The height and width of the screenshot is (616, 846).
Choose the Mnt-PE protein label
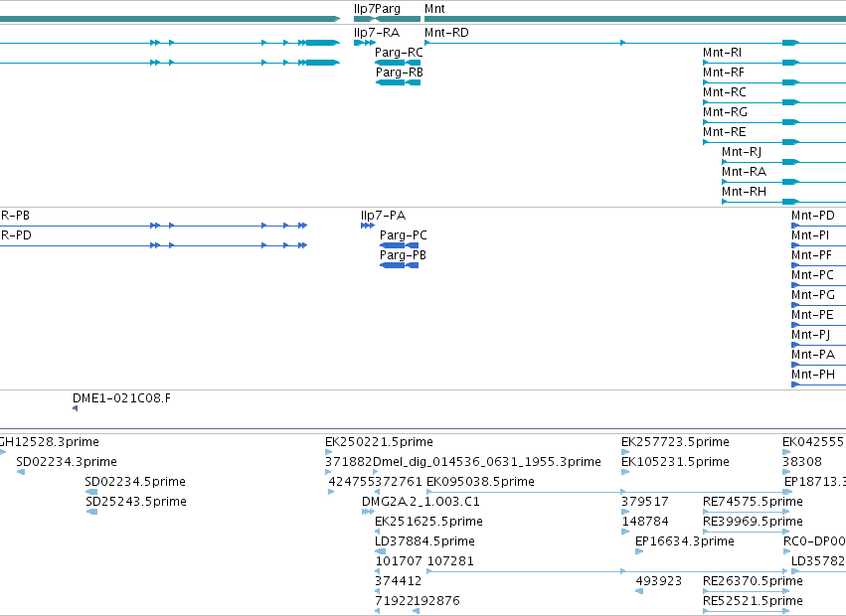(812, 315)
